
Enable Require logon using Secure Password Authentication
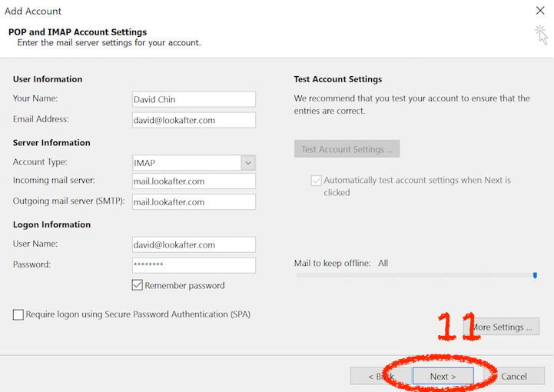(x=18, y=314)
